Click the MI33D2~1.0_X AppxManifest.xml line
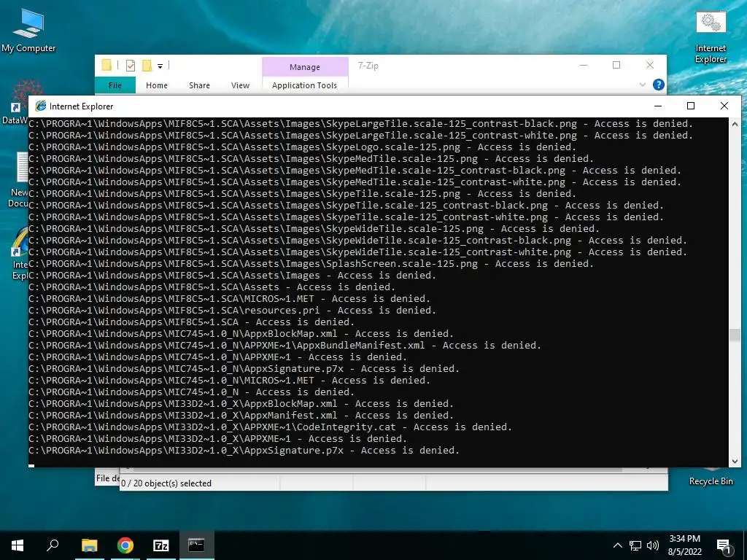Image resolution: width=747 pixels, height=560 pixels. [x=241, y=415]
